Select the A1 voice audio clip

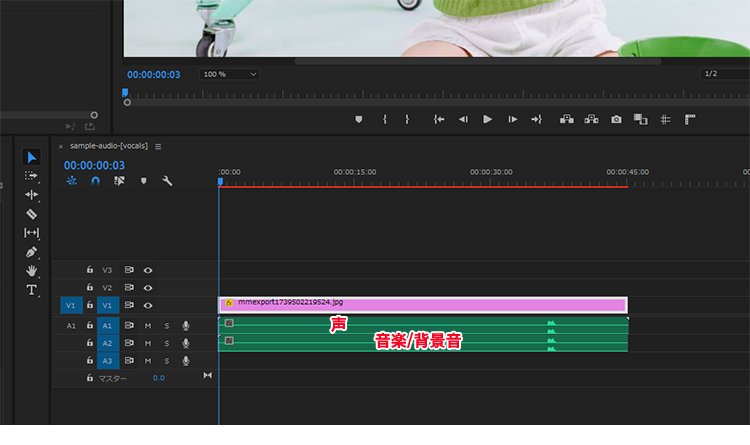[x=423, y=325]
